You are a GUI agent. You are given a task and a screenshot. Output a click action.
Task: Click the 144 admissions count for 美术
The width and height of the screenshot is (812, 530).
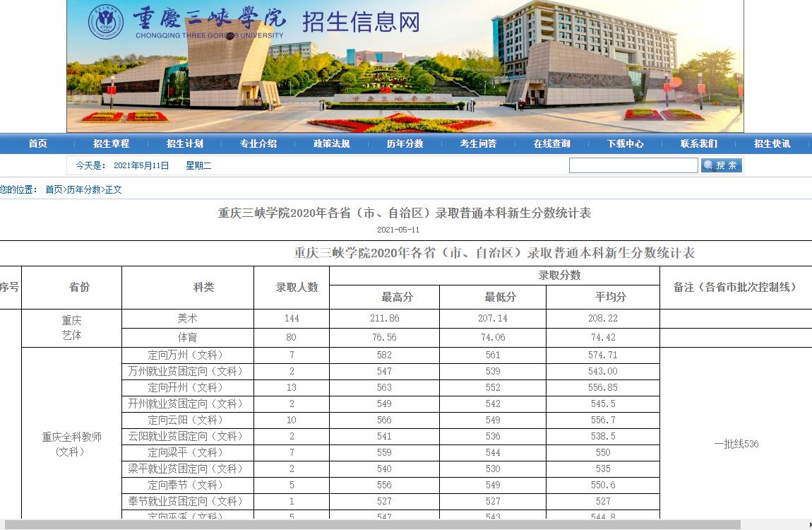[292, 318]
